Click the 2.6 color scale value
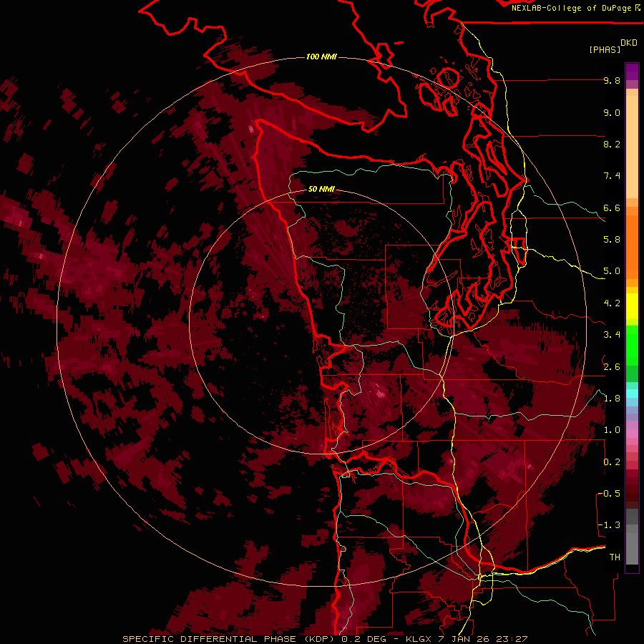The width and height of the screenshot is (644, 644). (x=612, y=367)
